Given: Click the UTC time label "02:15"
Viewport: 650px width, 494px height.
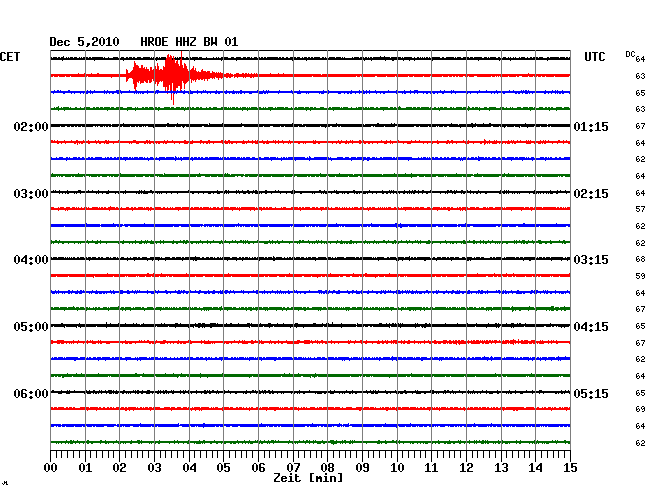Looking at the screenshot, I should [x=591, y=194].
